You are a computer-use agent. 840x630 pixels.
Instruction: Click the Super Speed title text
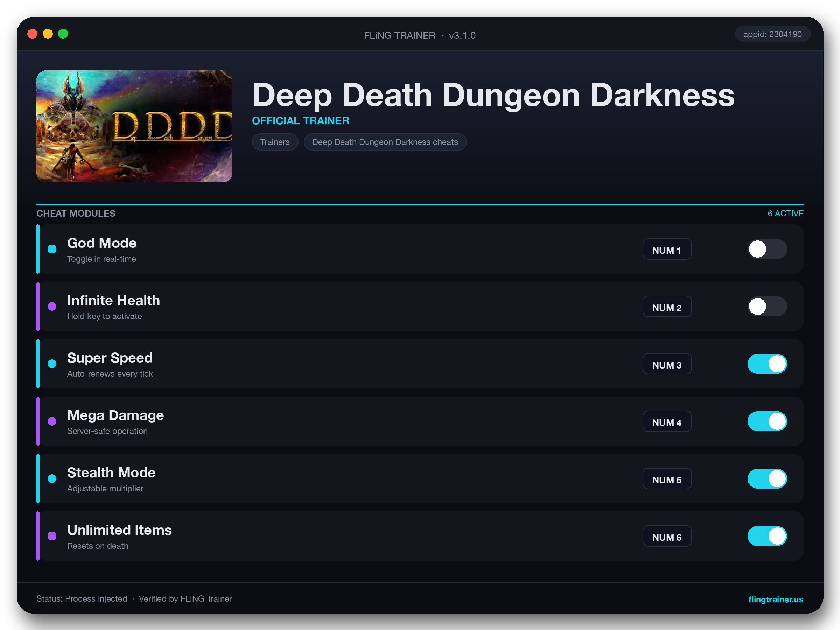coord(110,358)
